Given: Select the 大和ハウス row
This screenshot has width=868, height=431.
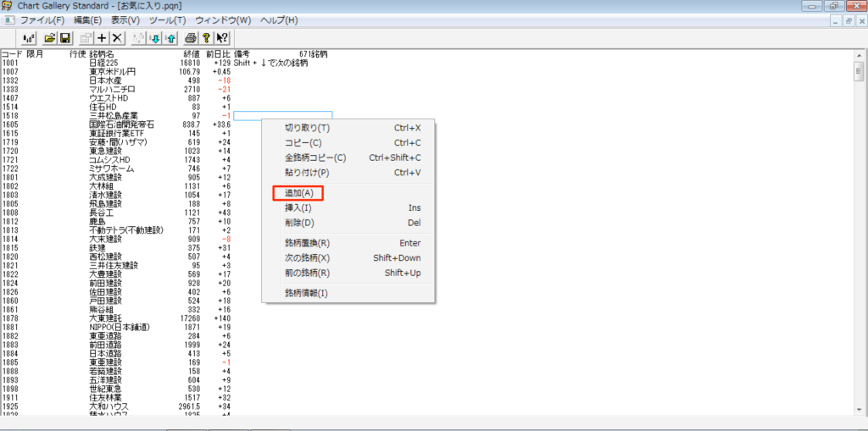Looking at the screenshot, I should coord(116,406).
